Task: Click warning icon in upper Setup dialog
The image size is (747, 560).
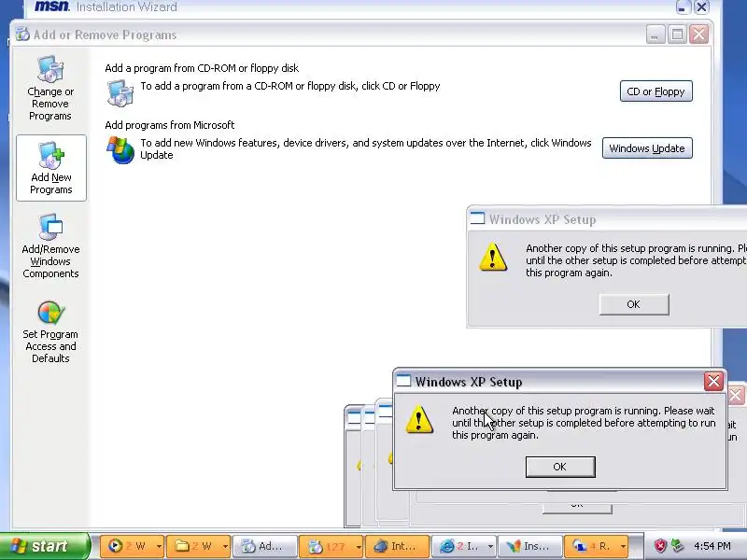Action: coord(493,258)
